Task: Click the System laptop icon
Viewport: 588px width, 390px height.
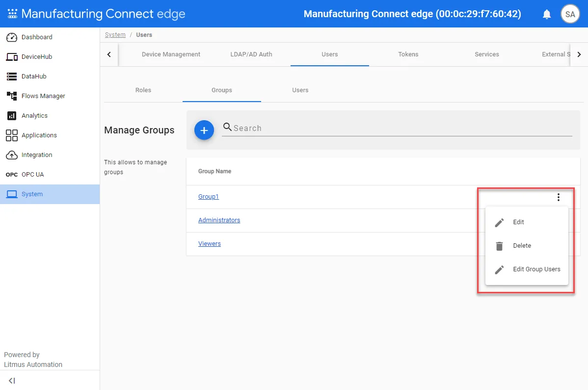Action: (x=12, y=194)
